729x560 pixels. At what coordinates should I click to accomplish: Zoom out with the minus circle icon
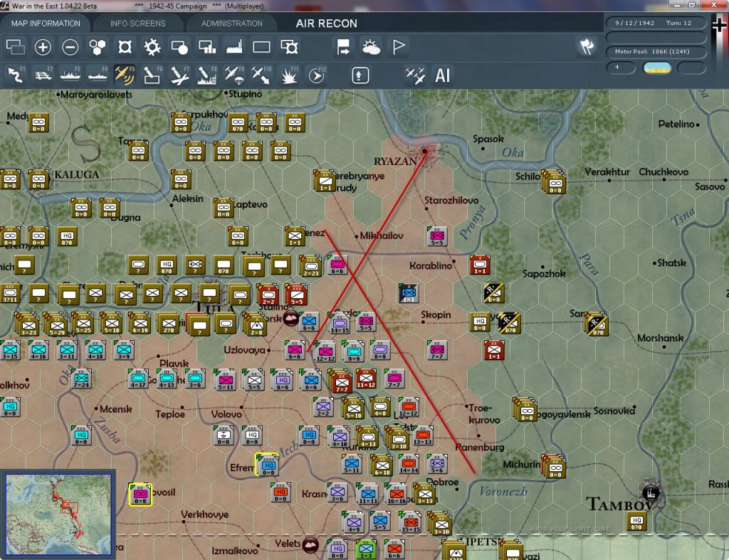pyautogui.click(x=70, y=47)
